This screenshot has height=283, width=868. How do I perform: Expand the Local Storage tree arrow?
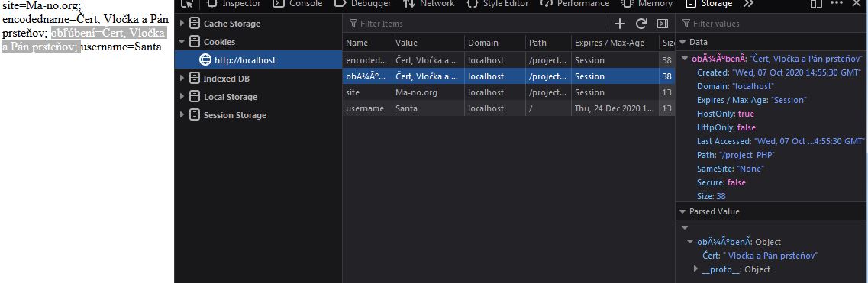tap(182, 97)
